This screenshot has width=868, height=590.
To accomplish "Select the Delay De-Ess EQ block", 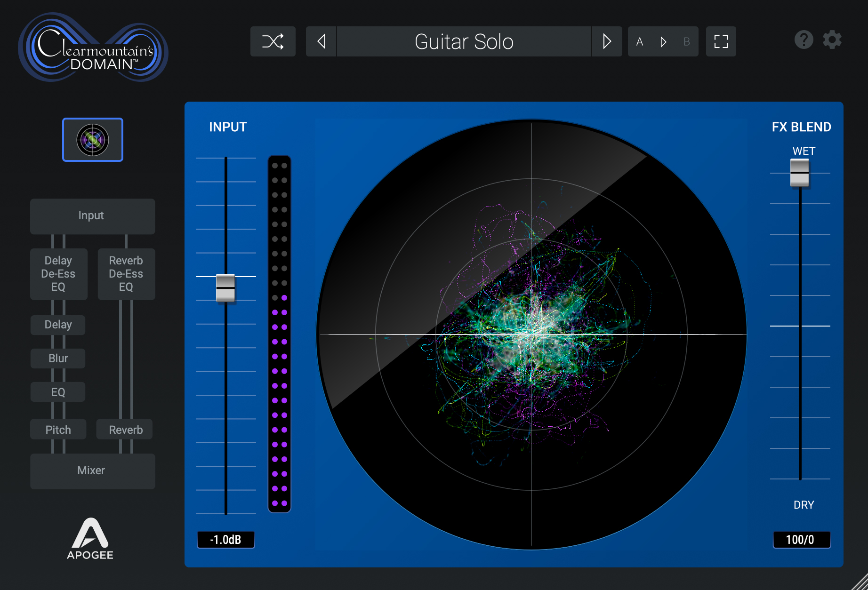I will tap(58, 274).
